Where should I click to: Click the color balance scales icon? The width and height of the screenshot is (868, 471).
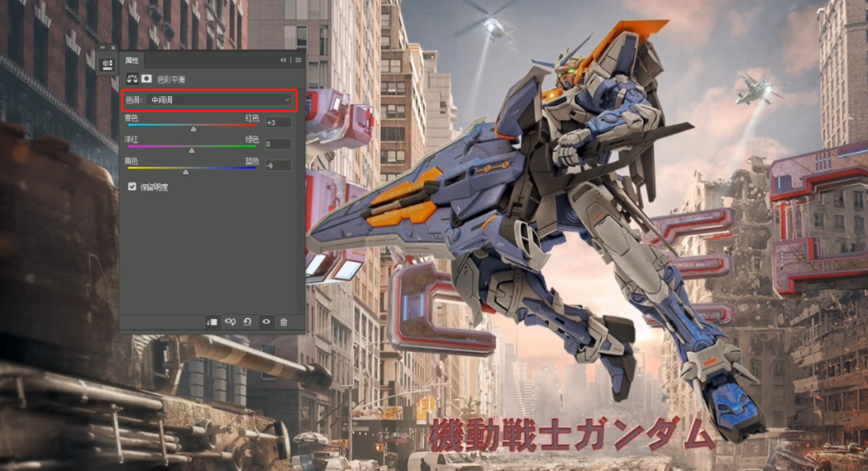point(132,79)
